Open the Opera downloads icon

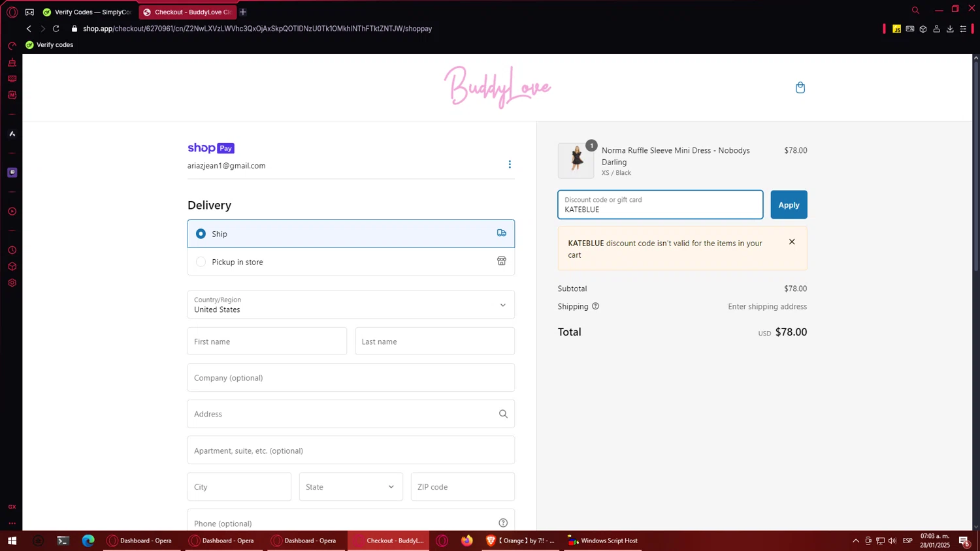pos(950,29)
